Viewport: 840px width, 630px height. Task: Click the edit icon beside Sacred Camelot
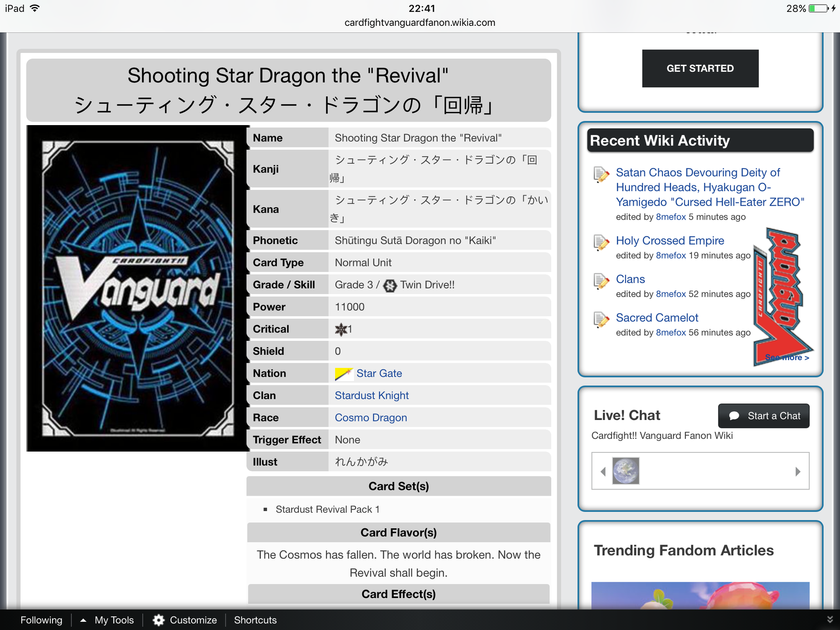601,320
